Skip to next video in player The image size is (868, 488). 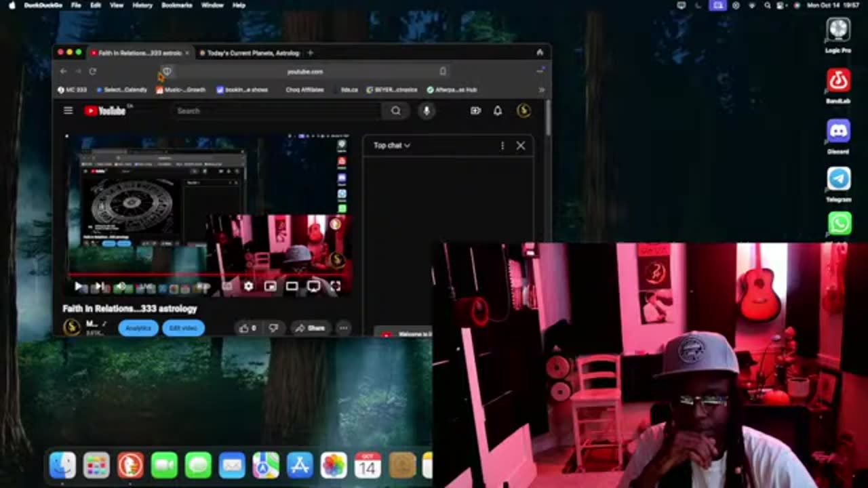click(99, 287)
